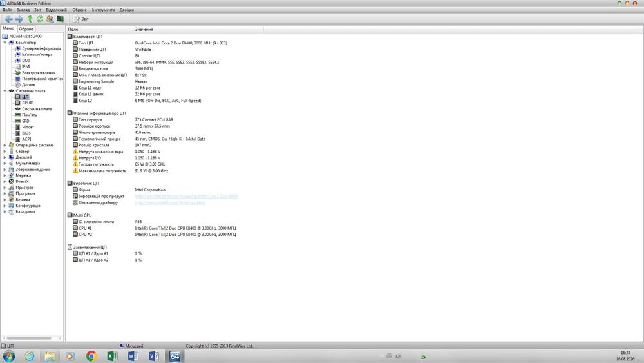The height and width of the screenshot is (363, 644).
Task: Select Сумарна інформація in the tree
Action: [x=41, y=48]
